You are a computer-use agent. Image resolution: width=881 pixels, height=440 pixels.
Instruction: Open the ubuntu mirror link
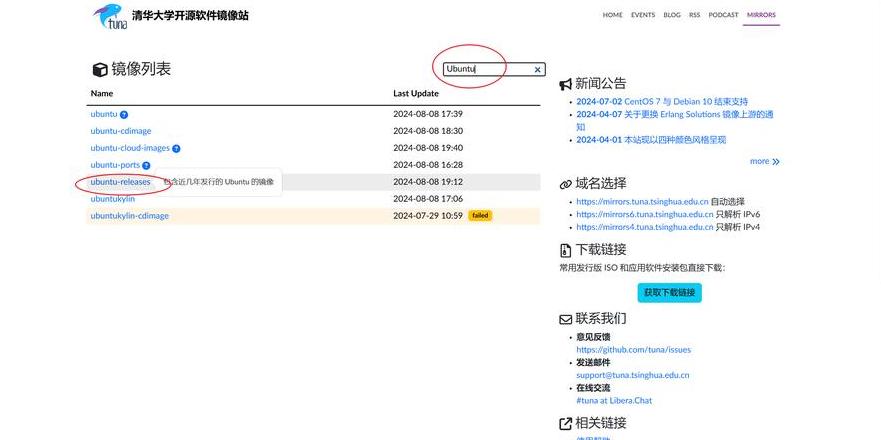click(x=104, y=114)
